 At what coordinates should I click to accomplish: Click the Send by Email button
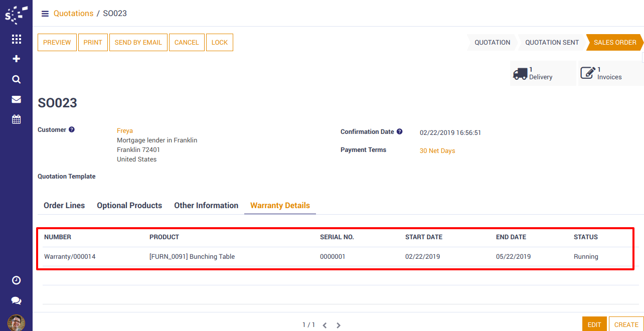tap(138, 43)
